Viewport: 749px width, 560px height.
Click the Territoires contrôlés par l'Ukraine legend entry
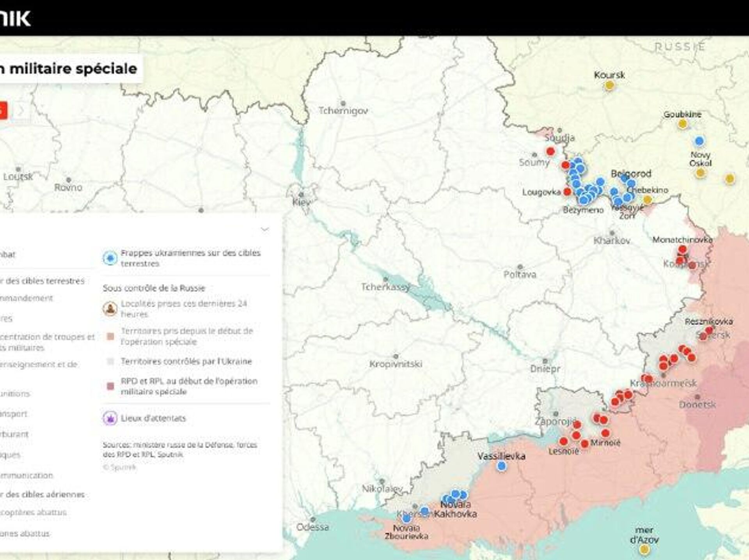coord(186,362)
